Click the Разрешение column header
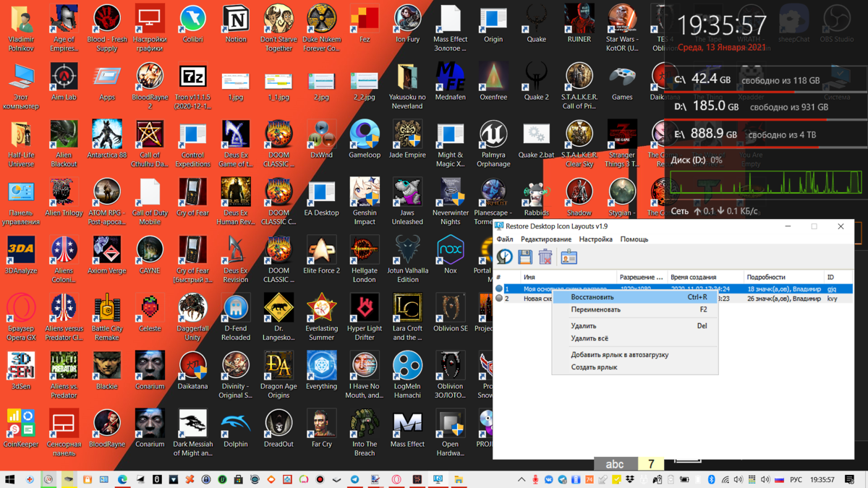Screen dimensions: 868x488 (642, 277)
